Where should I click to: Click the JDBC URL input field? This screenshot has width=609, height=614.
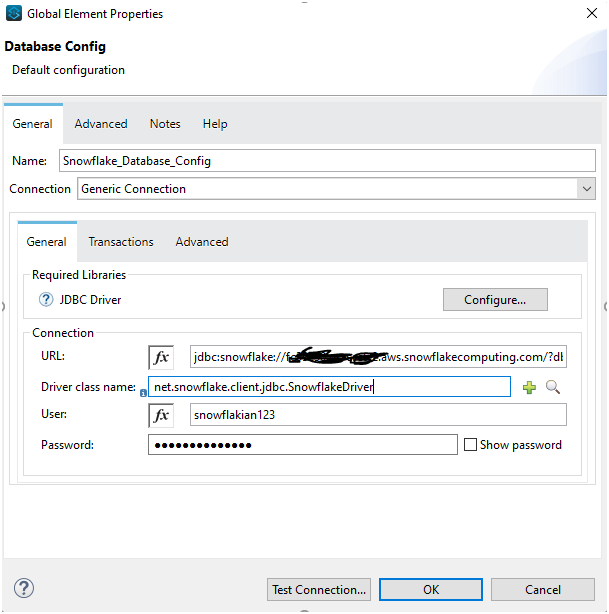(378, 357)
